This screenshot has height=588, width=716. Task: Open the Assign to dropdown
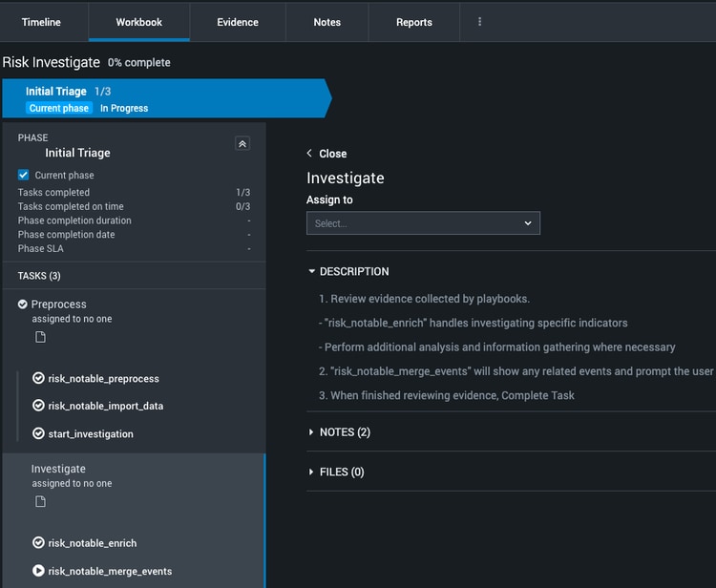point(423,223)
